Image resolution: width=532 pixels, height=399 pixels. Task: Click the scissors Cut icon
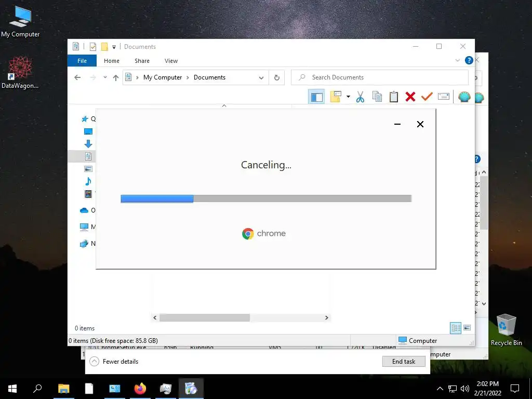click(x=360, y=97)
